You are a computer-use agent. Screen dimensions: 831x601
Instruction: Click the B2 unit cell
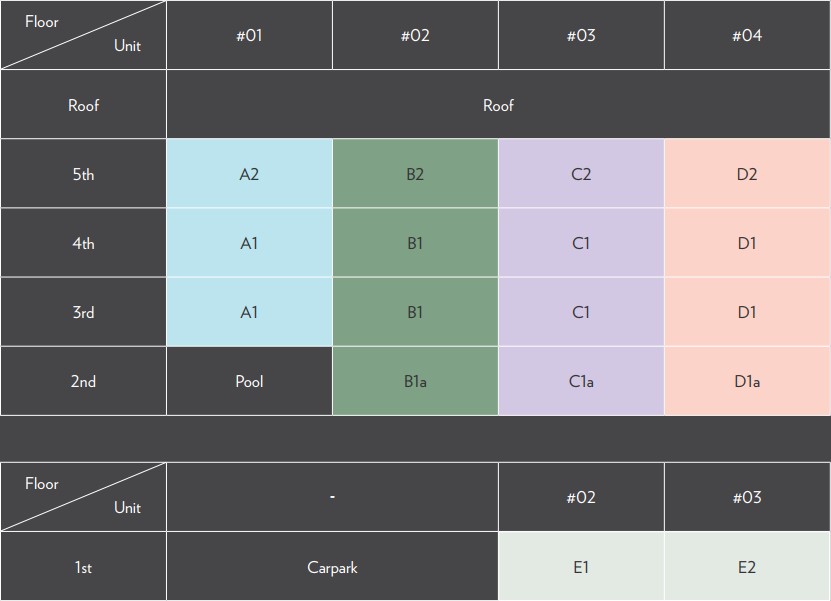[415, 173]
